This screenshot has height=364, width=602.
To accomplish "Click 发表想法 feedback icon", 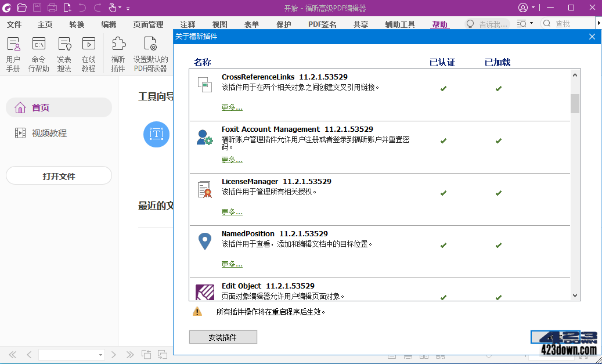I will (64, 55).
